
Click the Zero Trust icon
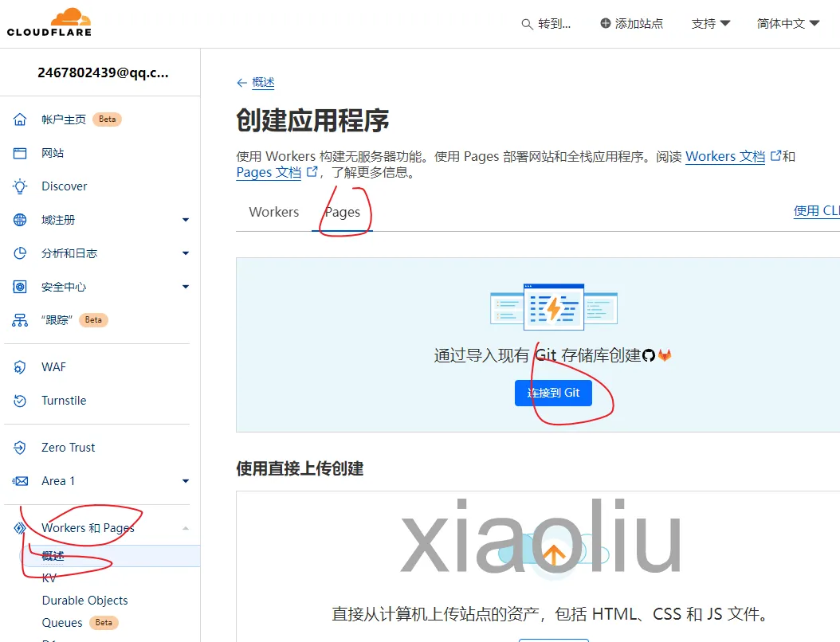20,448
